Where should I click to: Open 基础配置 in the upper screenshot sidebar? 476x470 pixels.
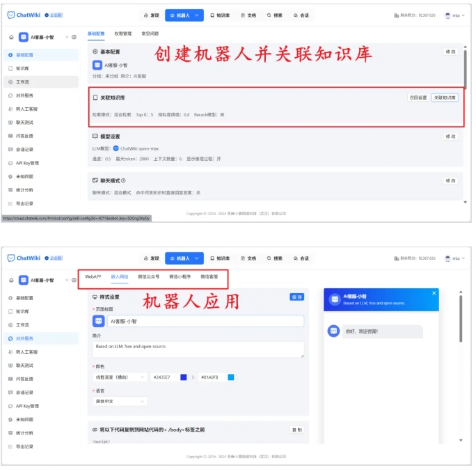[x=41, y=55]
